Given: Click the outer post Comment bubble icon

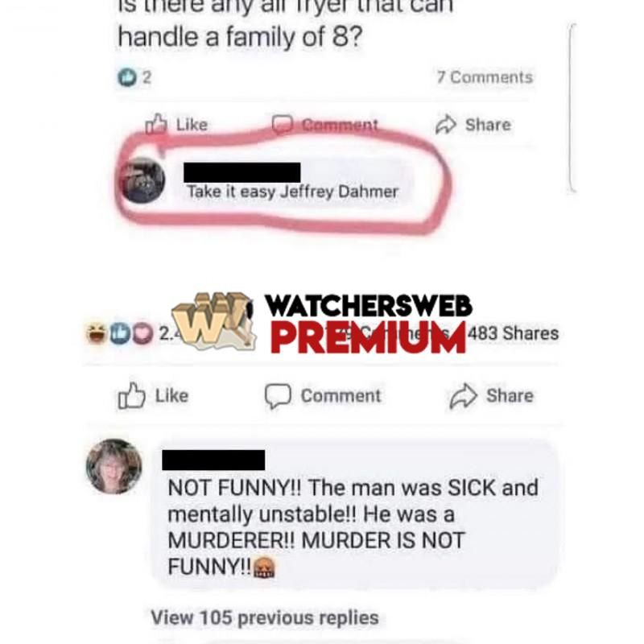Looking at the screenshot, I should [278, 396].
